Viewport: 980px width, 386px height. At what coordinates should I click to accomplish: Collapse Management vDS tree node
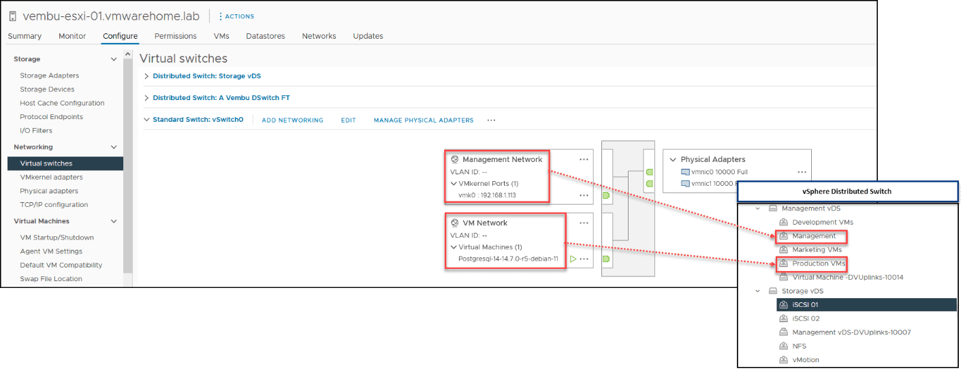[759, 208]
